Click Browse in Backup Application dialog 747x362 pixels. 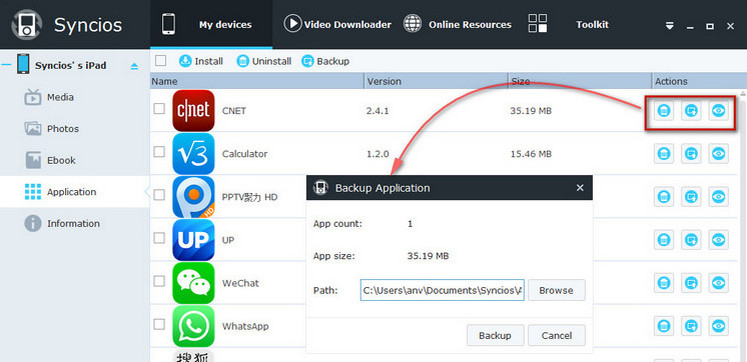(x=556, y=290)
